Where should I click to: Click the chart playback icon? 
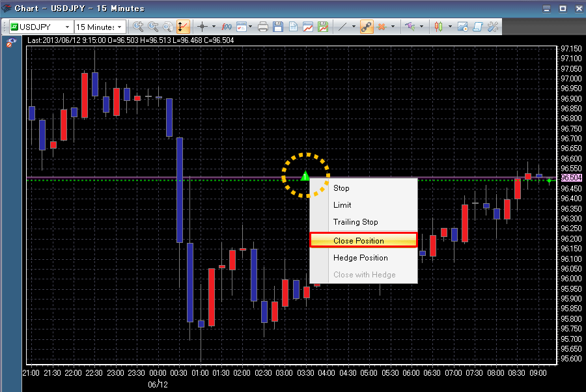pos(463,27)
